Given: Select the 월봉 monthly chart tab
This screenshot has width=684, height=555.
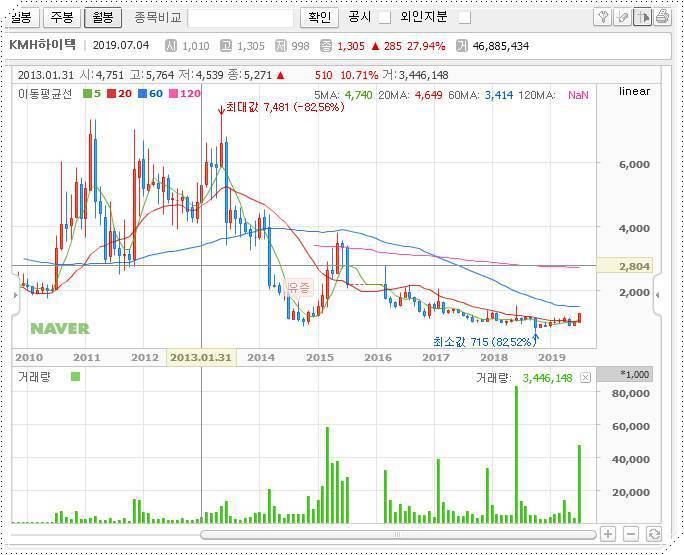Looking at the screenshot, I should point(103,17).
